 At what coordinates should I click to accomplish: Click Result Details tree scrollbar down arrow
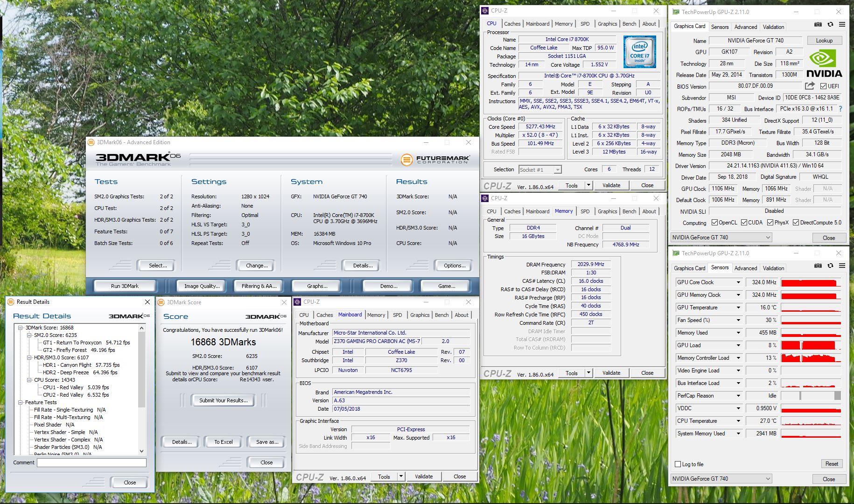[x=142, y=451]
